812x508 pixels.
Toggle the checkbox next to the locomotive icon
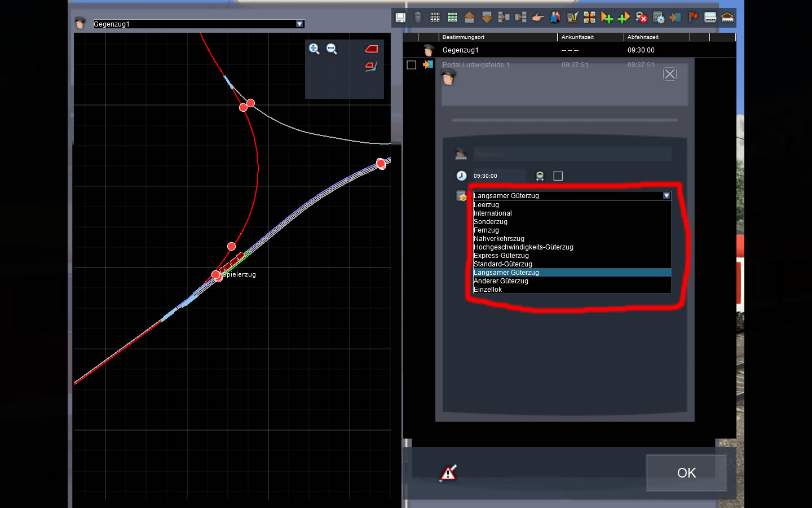tap(558, 176)
